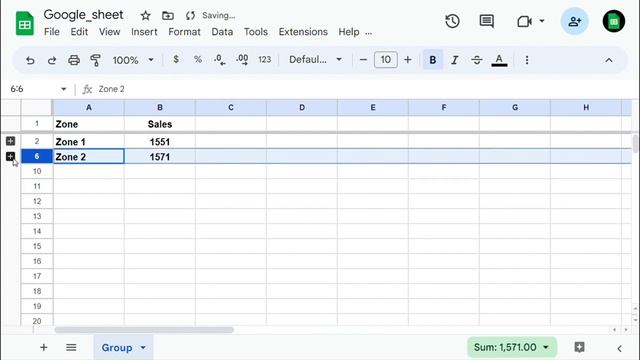Open the Google Sheets home icon
640x360 pixels.
click(x=24, y=24)
